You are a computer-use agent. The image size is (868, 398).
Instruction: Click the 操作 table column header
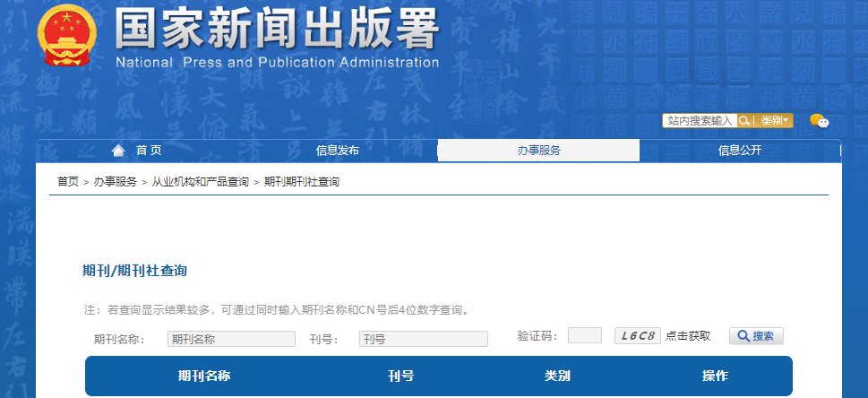tap(715, 376)
